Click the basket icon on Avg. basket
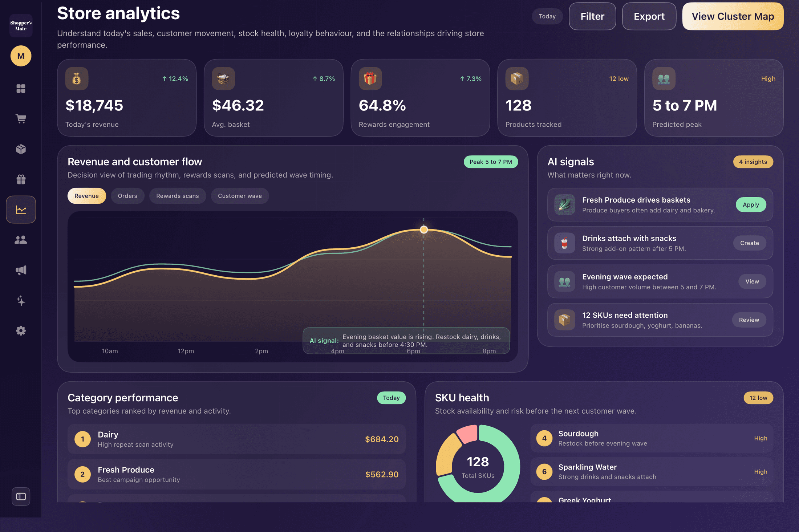The height and width of the screenshot is (532, 799). [x=223, y=78]
